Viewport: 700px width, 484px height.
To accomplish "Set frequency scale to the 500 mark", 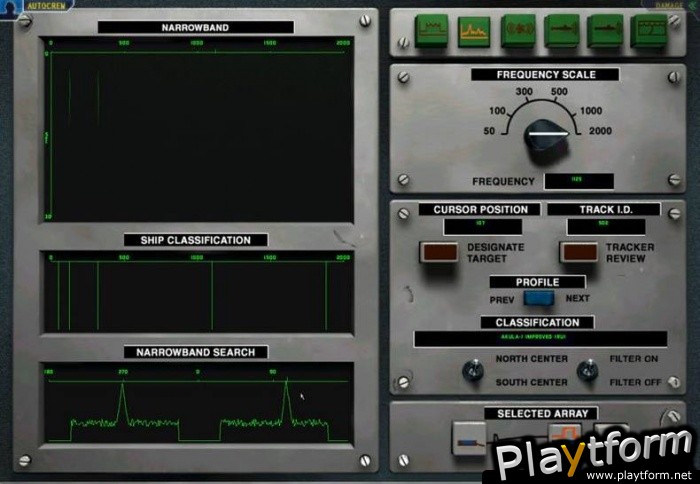I will pos(559,92).
